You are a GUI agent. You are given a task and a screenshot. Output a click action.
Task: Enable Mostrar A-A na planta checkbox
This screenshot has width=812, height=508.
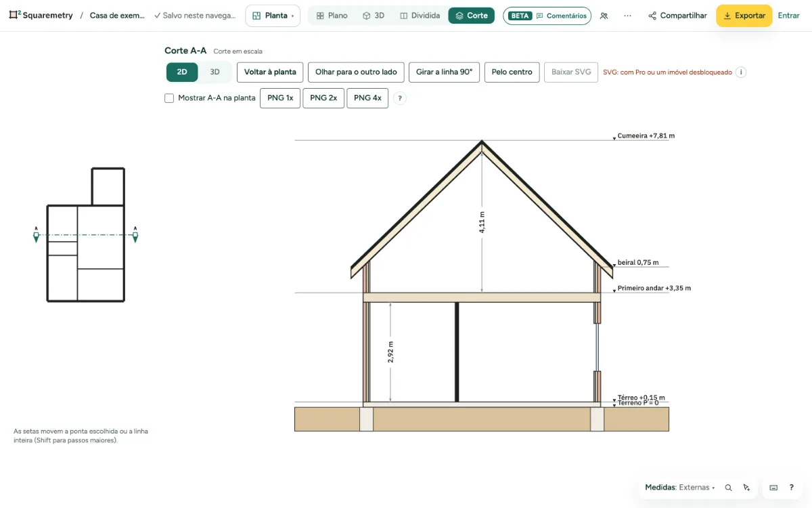point(169,98)
